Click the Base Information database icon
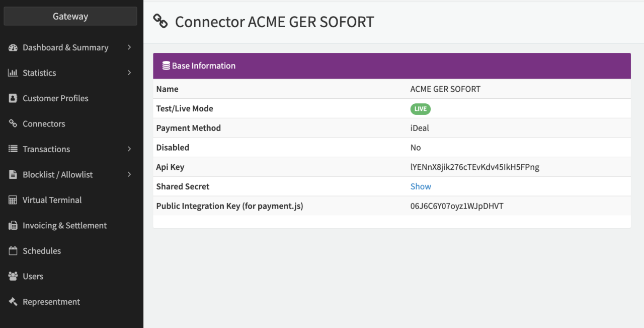Screen dimensions: 644x328 point(166,66)
